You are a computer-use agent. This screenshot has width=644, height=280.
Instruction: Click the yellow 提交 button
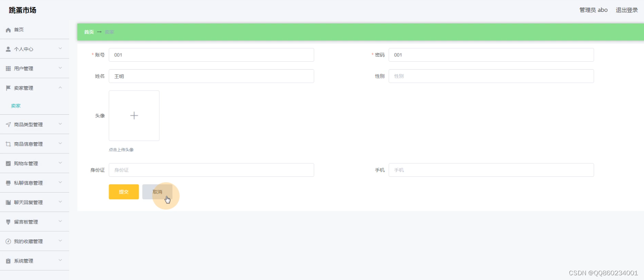pyautogui.click(x=124, y=192)
